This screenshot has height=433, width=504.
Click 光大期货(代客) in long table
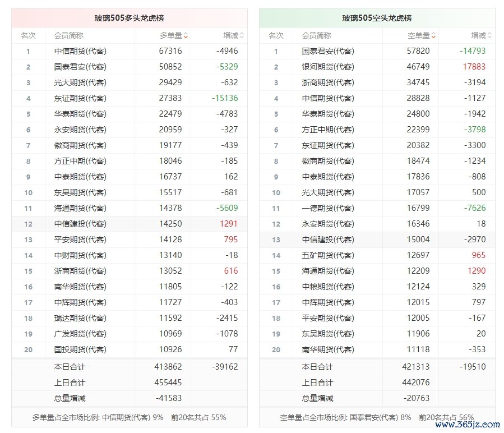(80, 82)
